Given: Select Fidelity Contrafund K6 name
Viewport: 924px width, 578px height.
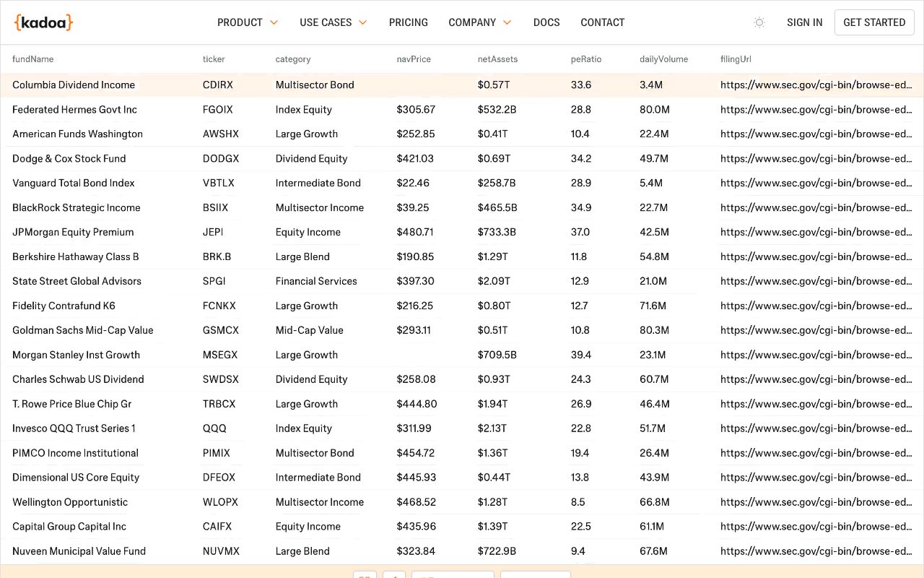Looking at the screenshot, I should [x=64, y=306].
